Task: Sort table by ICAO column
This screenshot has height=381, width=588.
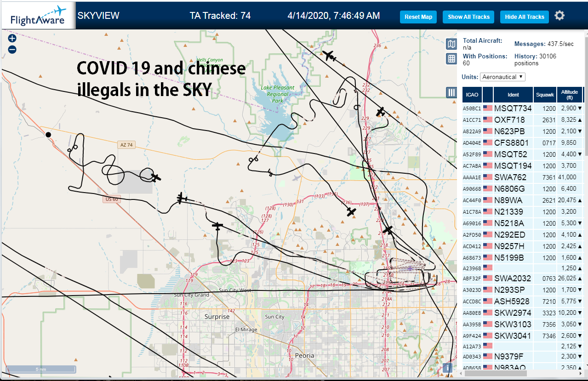Action: 472,95
